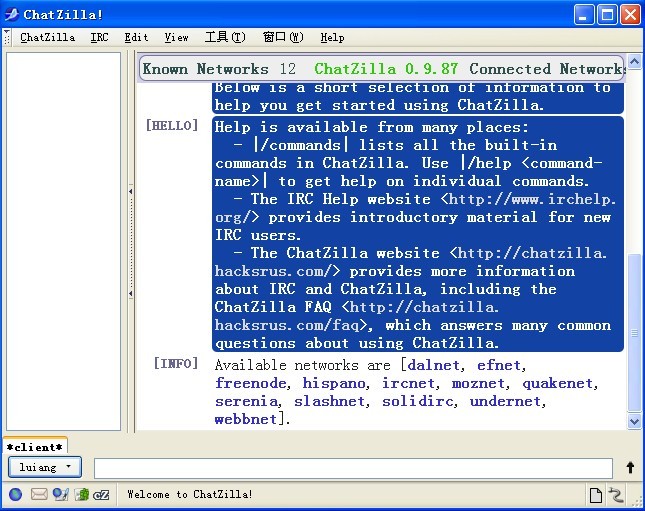
Task: Open the 工具(T) tools menu
Action: coord(225,37)
